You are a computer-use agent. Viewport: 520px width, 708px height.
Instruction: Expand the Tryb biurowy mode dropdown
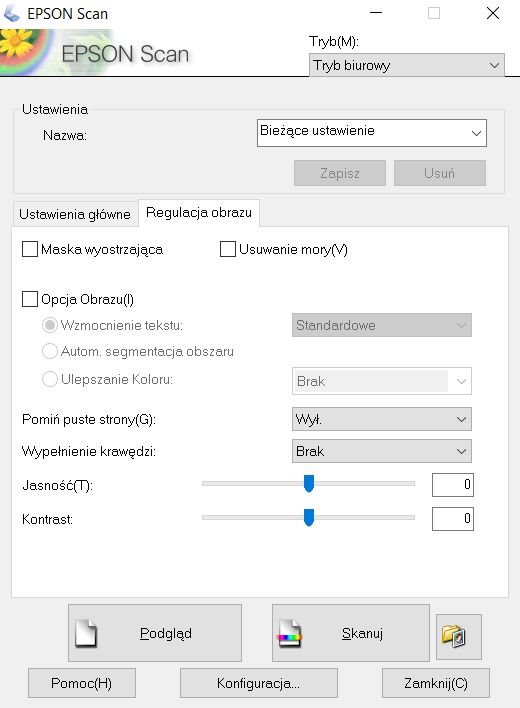pyautogui.click(x=407, y=65)
